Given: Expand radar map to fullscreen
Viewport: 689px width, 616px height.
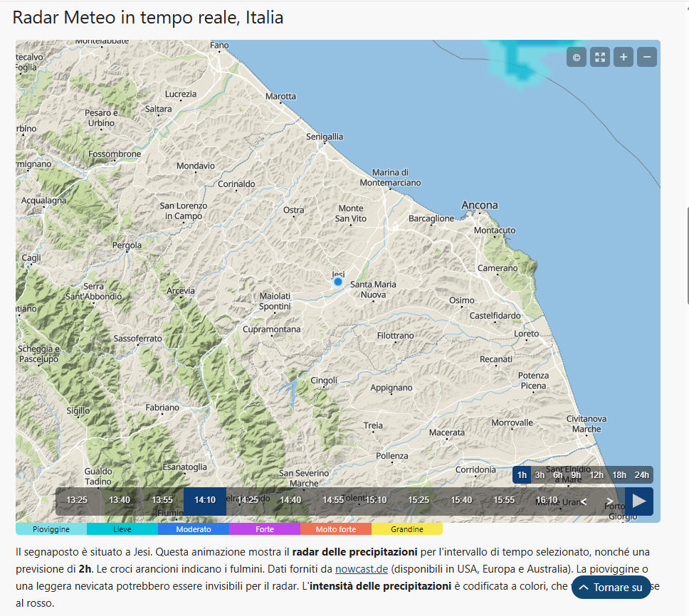Looking at the screenshot, I should tap(600, 57).
